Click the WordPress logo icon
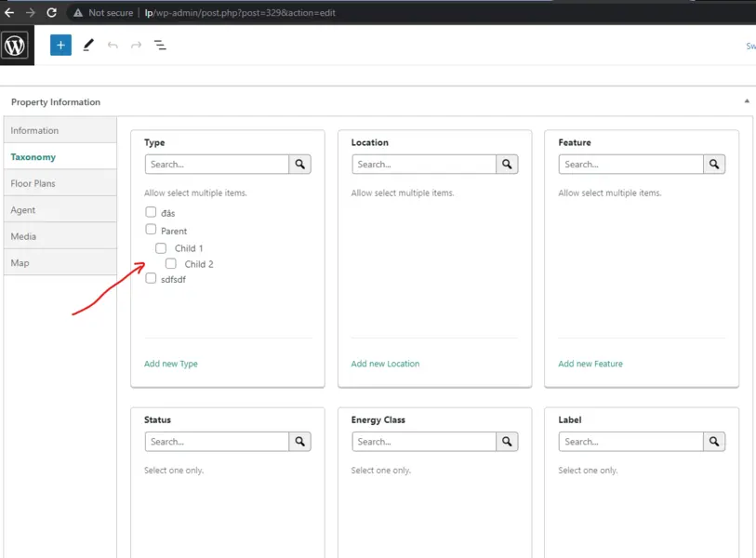The width and height of the screenshot is (756, 558). click(x=13, y=44)
